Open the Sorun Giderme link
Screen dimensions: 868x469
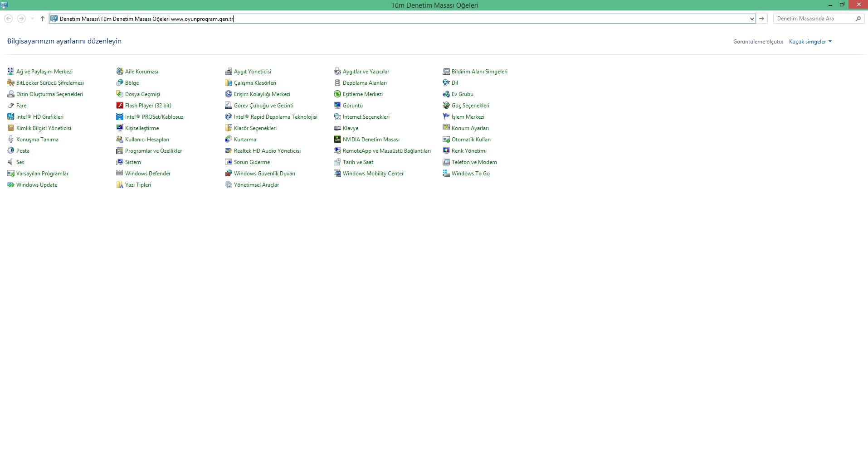click(252, 162)
